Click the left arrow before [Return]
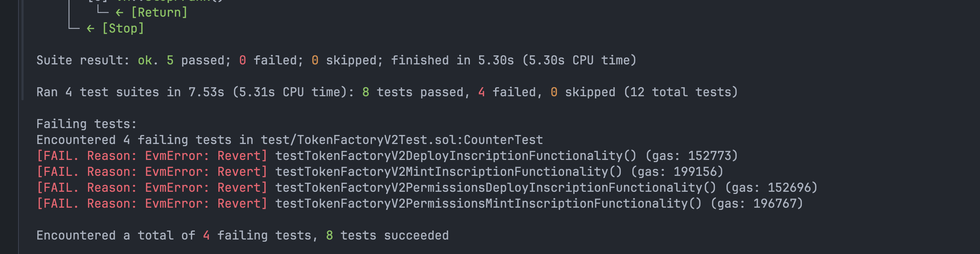 click(120, 13)
